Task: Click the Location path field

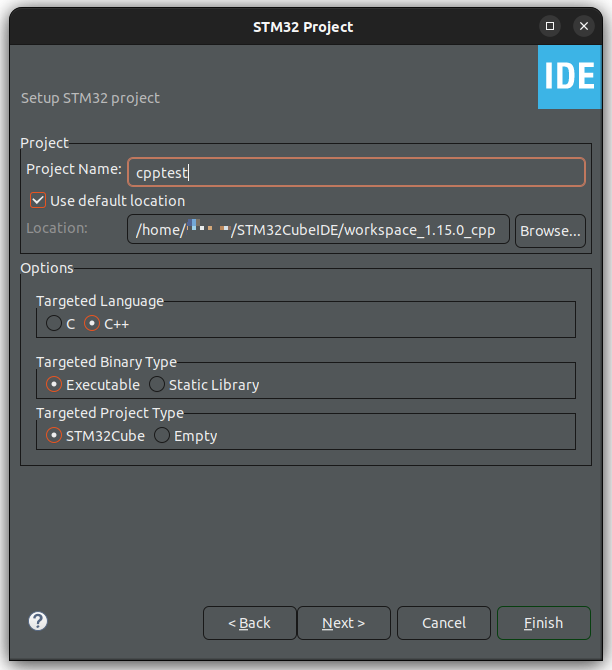Action: click(x=318, y=229)
